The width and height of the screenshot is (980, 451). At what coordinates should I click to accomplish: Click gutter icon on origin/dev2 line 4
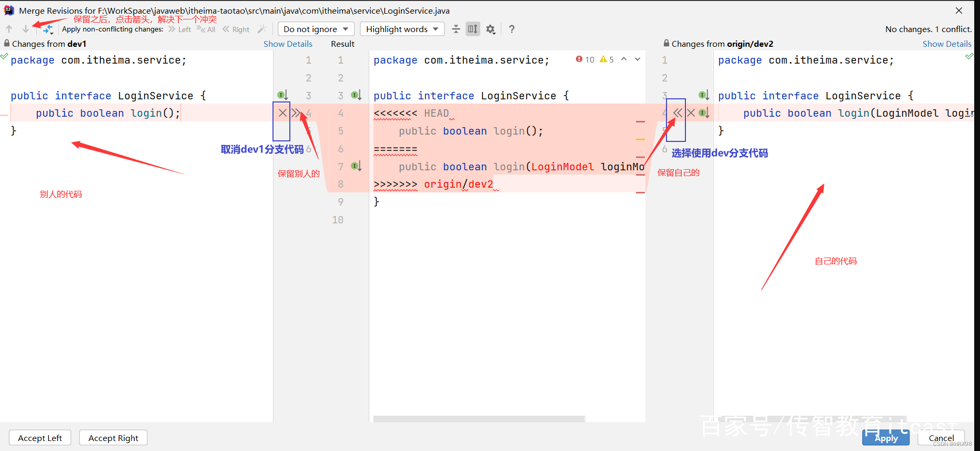704,112
